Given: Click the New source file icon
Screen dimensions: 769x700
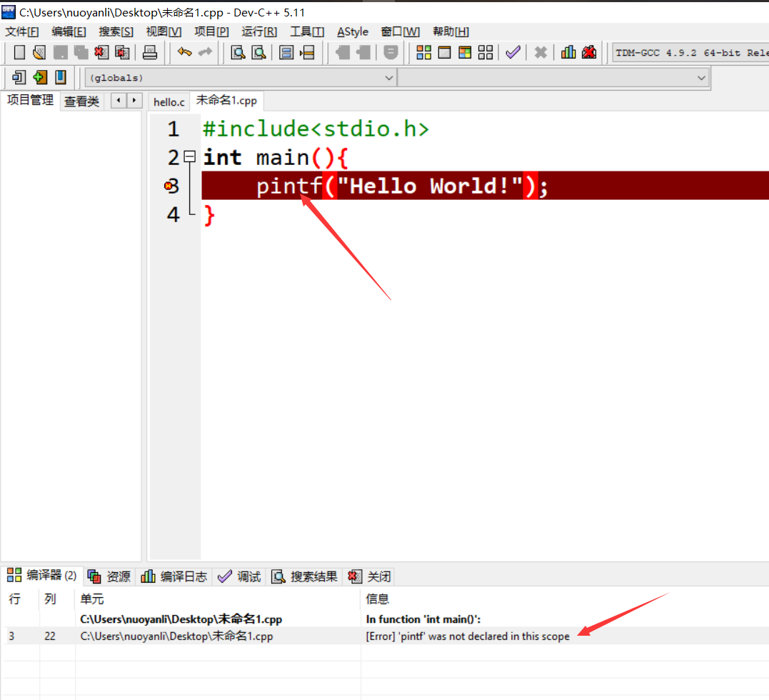Looking at the screenshot, I should [x=19, y=52].
